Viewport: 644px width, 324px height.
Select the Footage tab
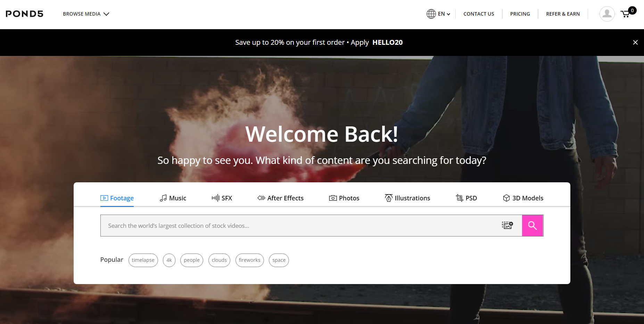[x=117, y=198]
